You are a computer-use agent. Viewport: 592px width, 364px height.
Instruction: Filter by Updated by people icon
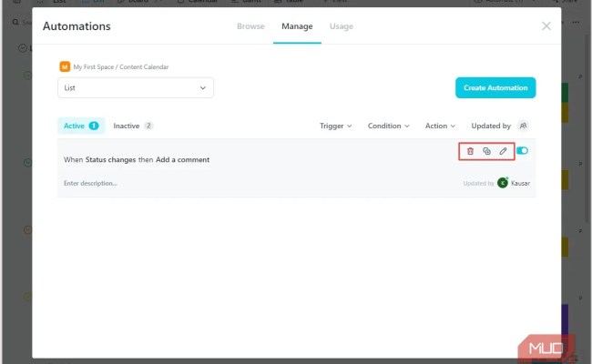[524, 126]
